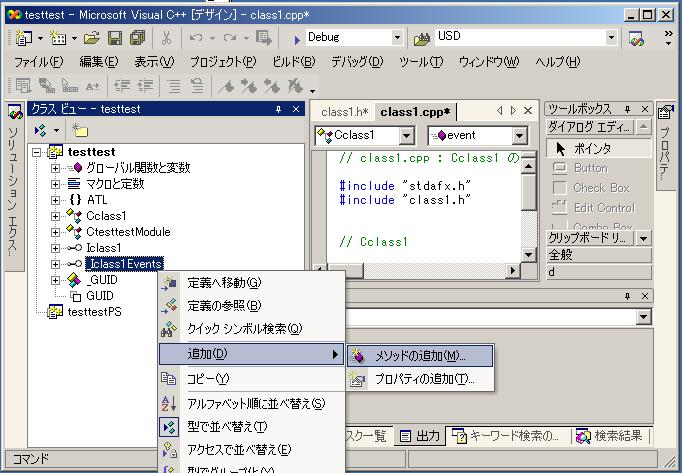The image size is (682, 473).
Task: Click the Add New Item toolbar icon
Action: click(57, 38)
